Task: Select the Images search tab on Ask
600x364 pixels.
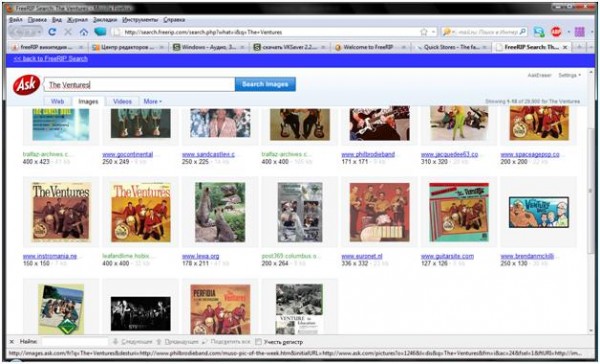Action: (x=88, y=101)
